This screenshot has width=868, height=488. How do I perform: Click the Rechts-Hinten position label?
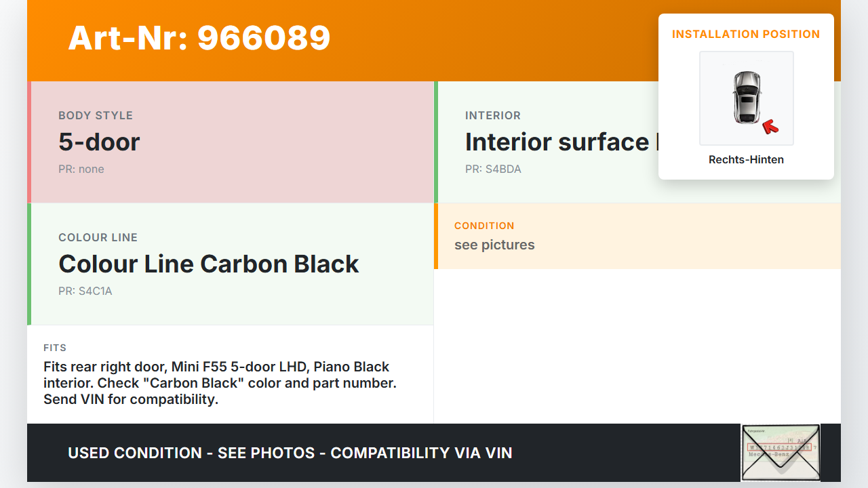(746, 160)
